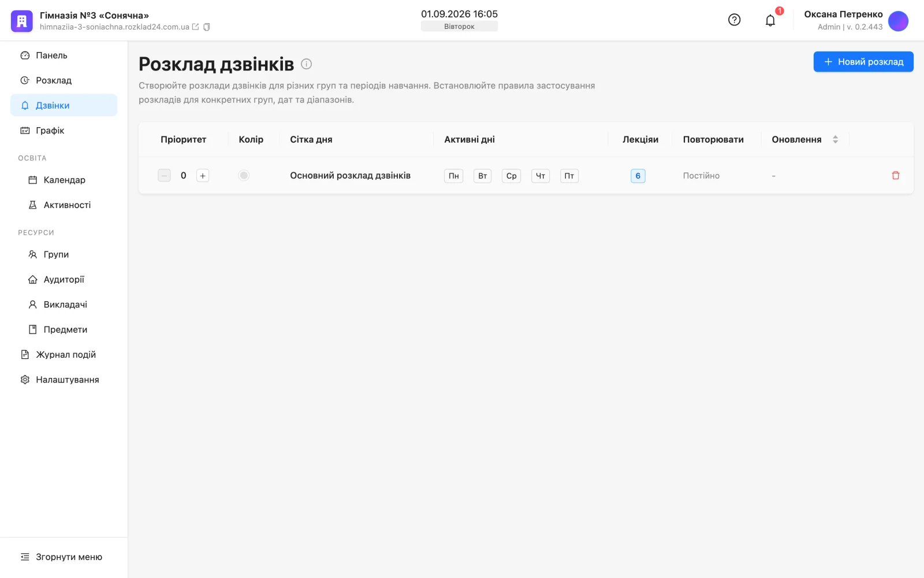Open Розклад in the sidebar
This screenshot has height=578, width=924.
pos(64,80)
